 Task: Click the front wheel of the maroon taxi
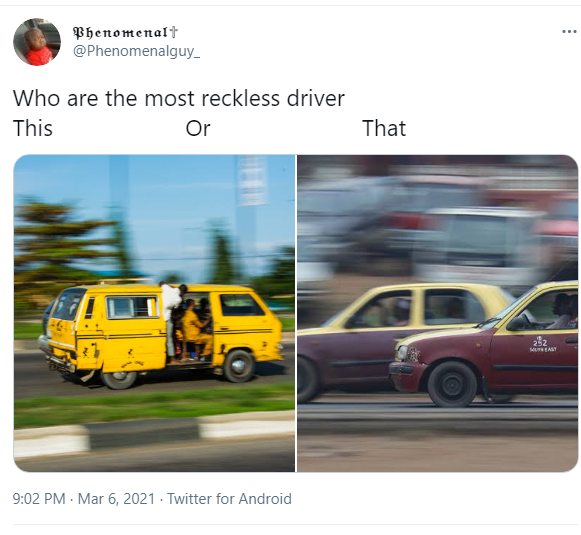point(452,385)
